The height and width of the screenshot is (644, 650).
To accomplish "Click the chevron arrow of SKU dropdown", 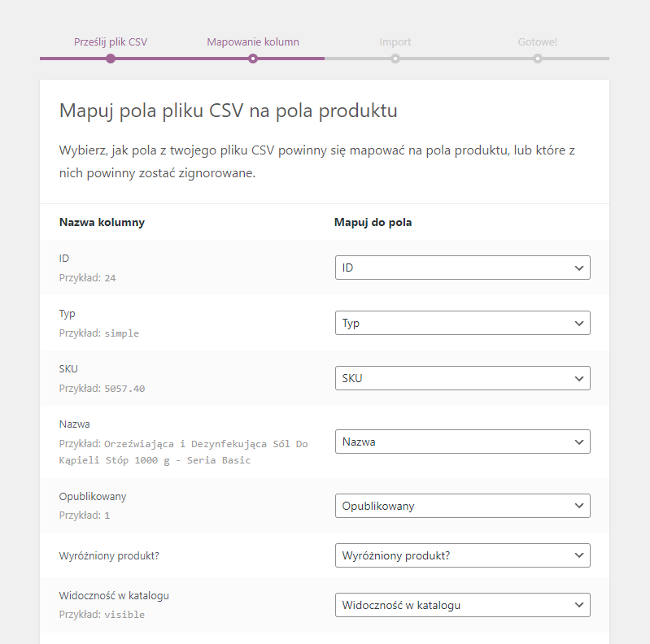I will pyautogui.click(x=579, y=378).
